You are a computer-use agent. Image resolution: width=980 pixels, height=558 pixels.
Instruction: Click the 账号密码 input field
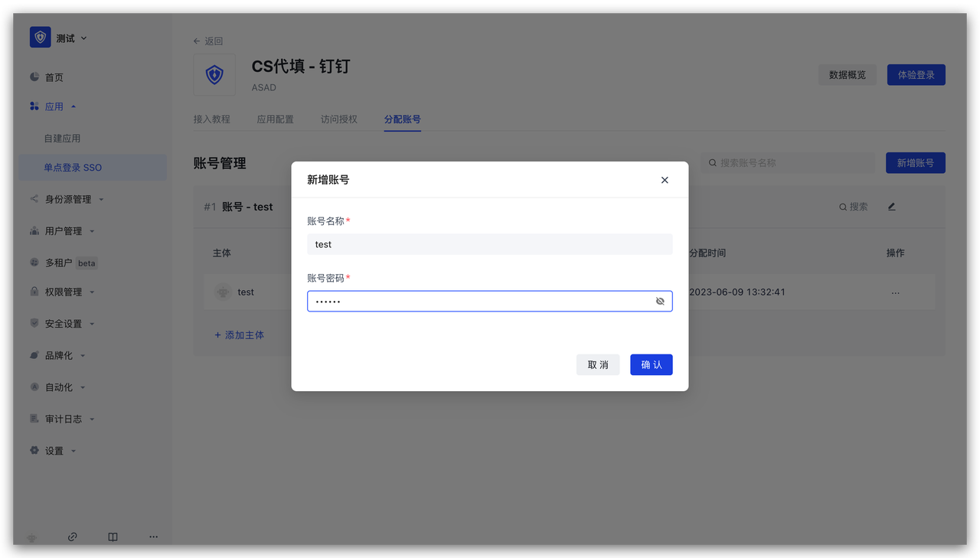click(x=479, y=302)
